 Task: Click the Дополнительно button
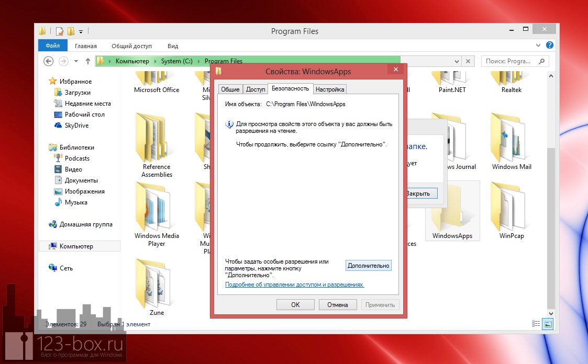coord(368,266)
